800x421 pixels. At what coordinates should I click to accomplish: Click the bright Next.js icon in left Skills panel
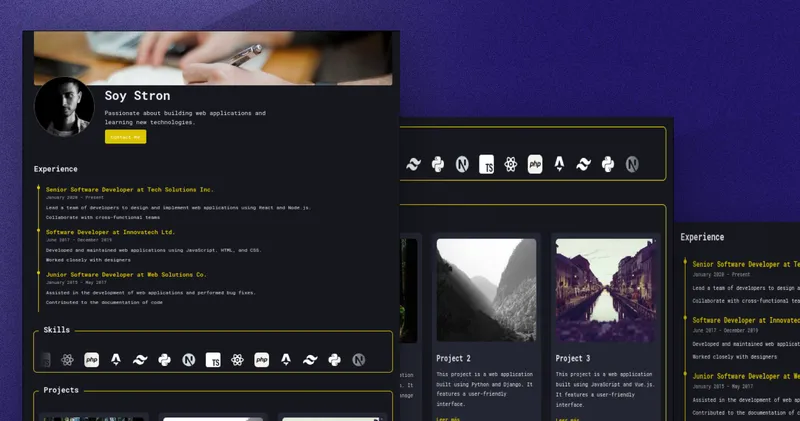[x=189, y=360]
